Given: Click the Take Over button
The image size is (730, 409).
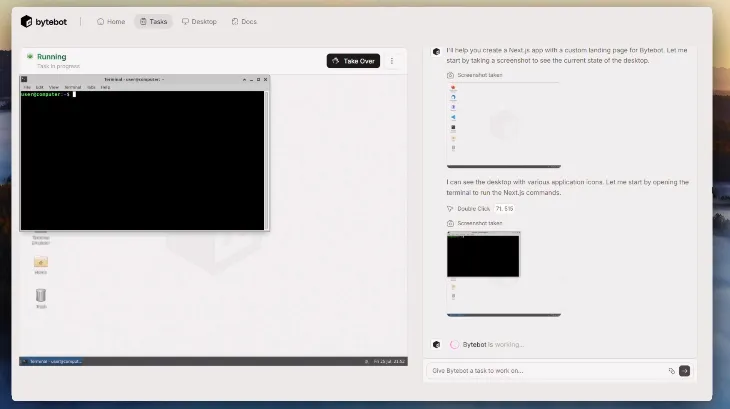Looking at the screenshot, I should [x=353, y=61].
